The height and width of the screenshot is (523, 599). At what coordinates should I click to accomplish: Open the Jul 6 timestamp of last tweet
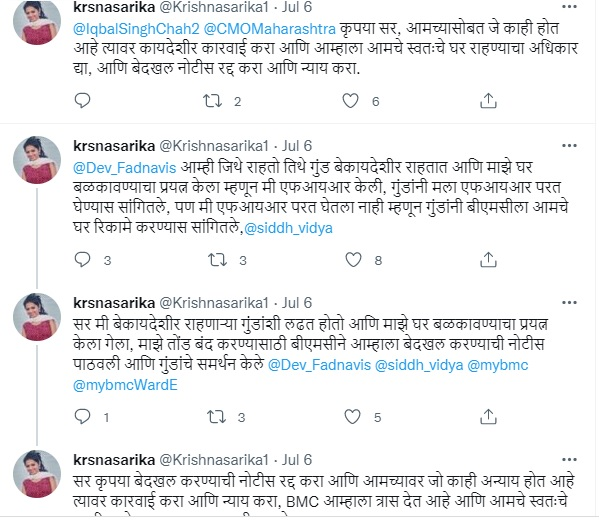297,460
